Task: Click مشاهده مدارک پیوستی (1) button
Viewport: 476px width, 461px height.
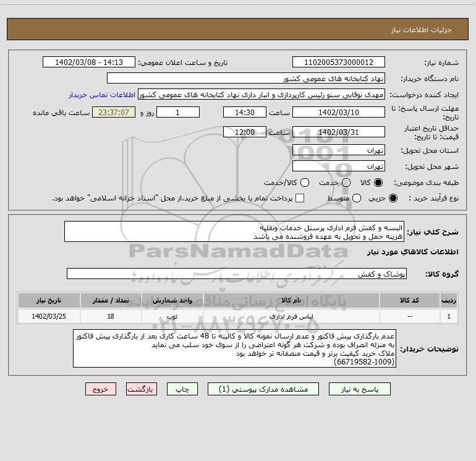Action: [263, 389]
